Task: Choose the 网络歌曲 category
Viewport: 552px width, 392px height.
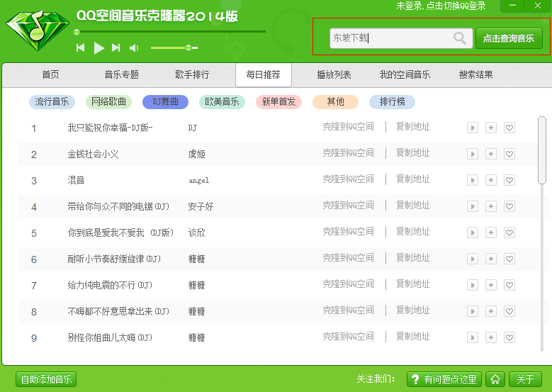Action: click(x=109, y=102)
